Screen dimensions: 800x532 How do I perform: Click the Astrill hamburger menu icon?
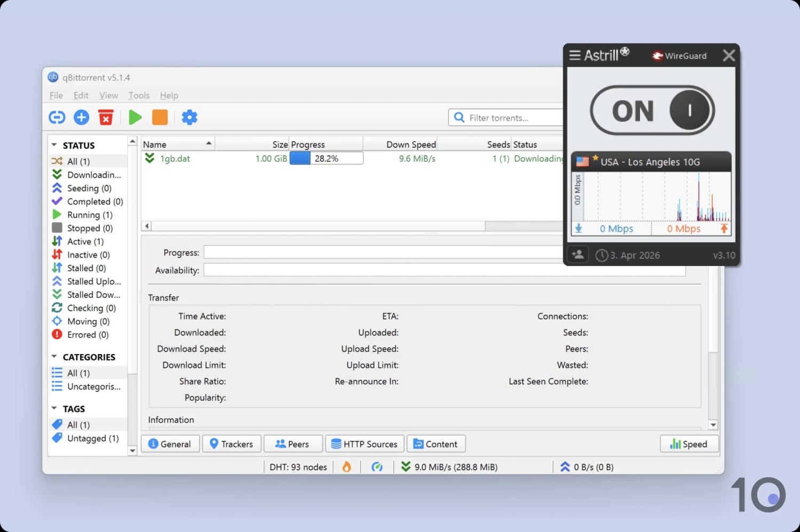575,55
